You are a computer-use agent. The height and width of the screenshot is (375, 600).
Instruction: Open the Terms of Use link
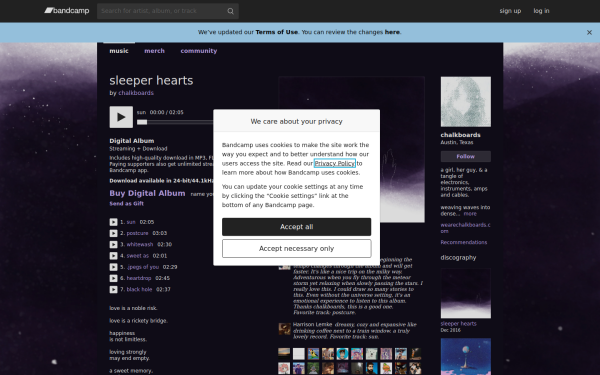(276, 32)
